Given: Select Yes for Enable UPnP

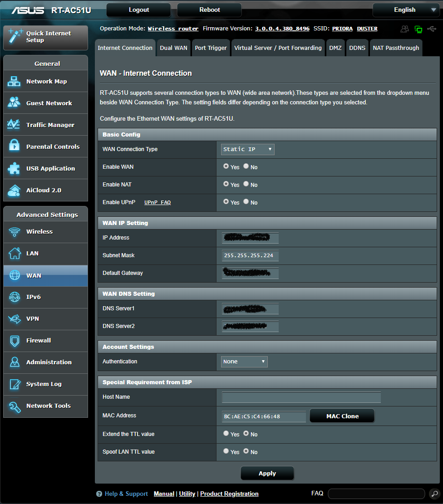Looking at the screenshot, I should coord(226,201).
